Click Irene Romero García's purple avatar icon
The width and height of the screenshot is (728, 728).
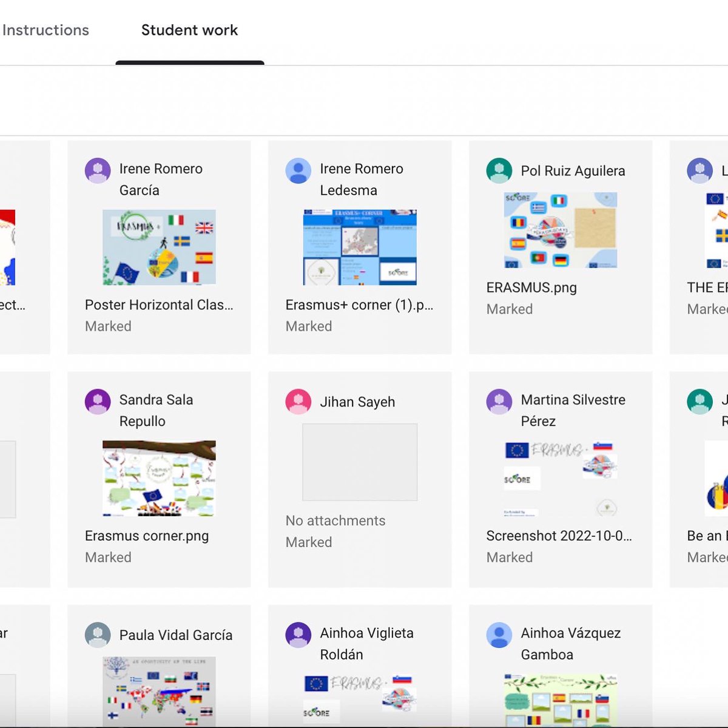(98, 170)
